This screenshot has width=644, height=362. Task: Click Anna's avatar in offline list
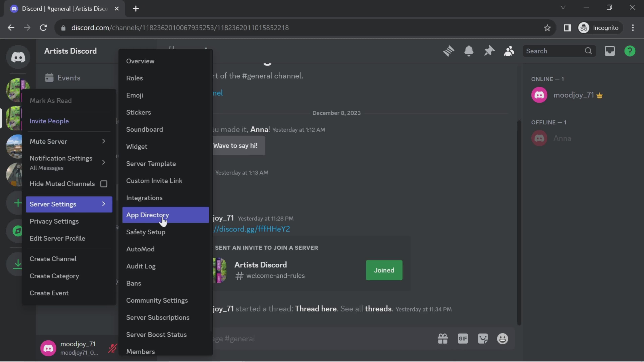click(x=539, y=138)
